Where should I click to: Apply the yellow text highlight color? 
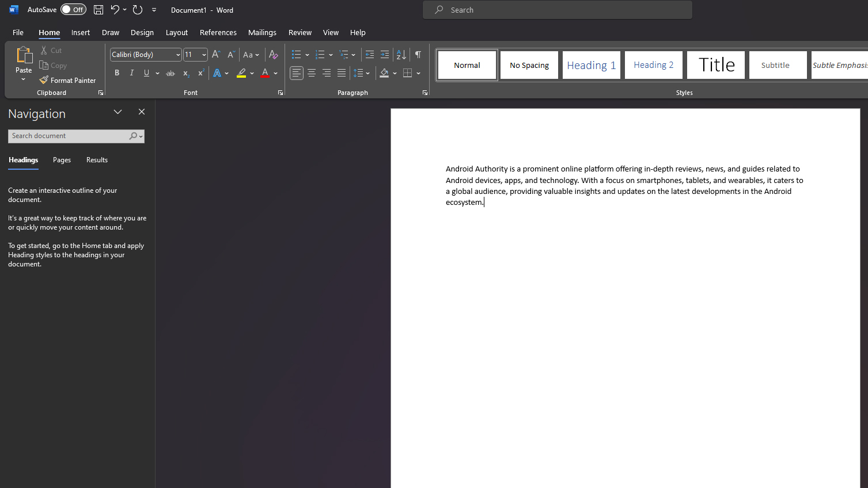coord(241,73)
